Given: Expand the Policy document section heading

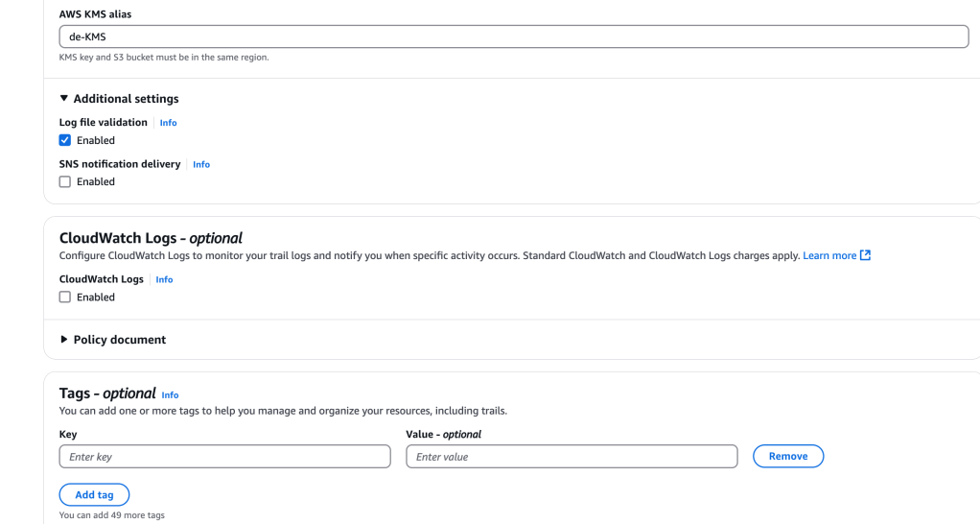Looking at the screenshot, I should (x=120, y=340).
